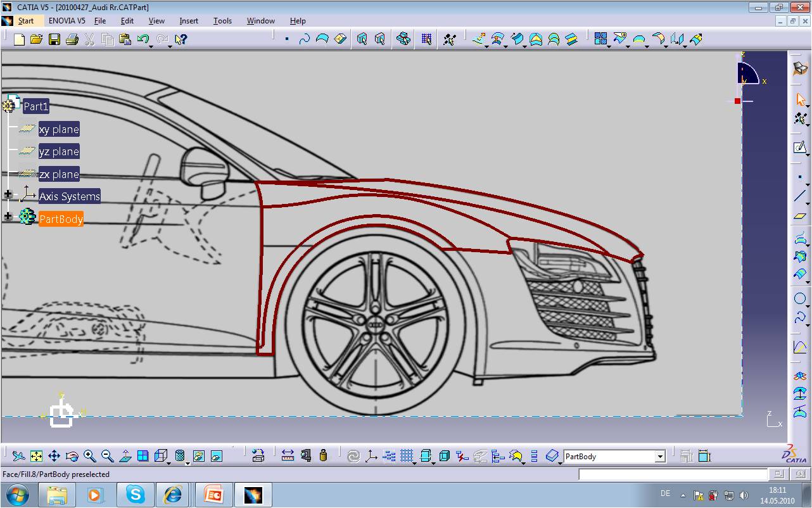Open the Line tool flyout arrow
This screenshot has width=812, height=508.
click(x=808, y=203)
